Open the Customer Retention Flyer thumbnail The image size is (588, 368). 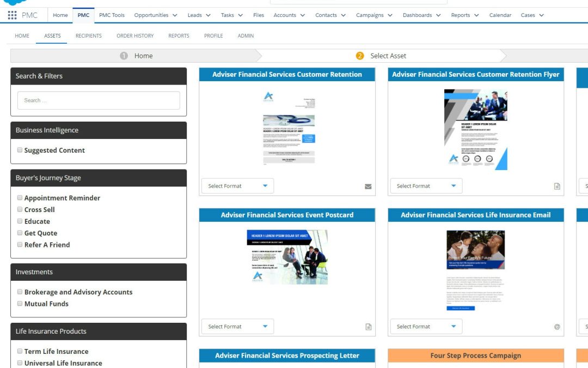coord(475,130)
